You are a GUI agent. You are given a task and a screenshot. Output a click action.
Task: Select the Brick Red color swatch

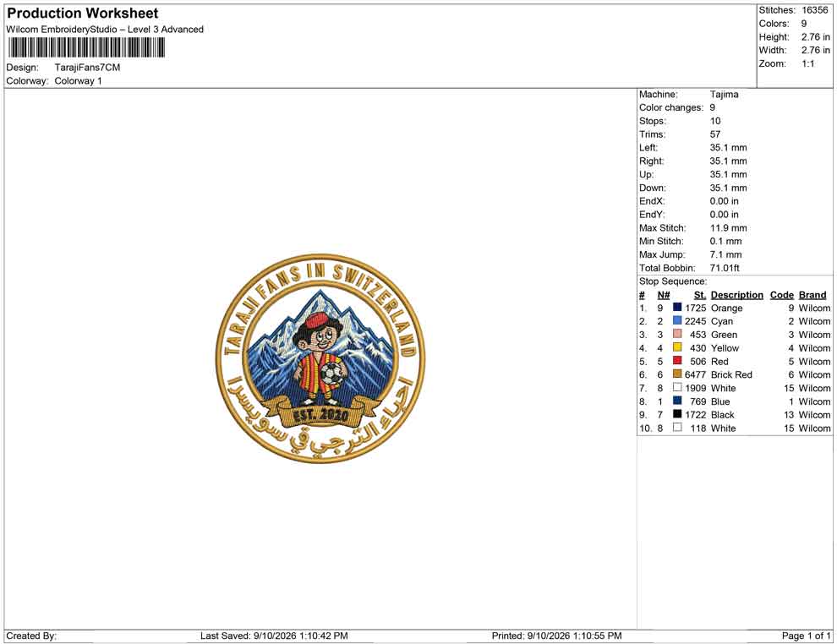pyautogui.click(x=677, y=374)
